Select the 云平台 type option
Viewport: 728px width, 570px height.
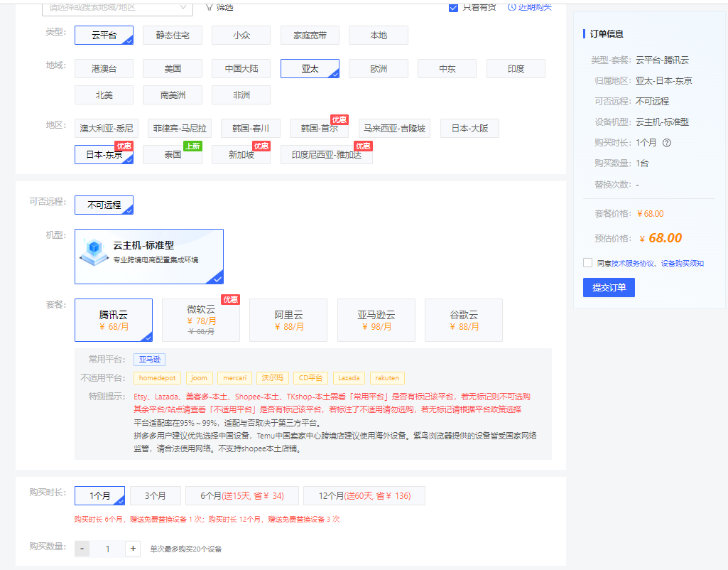[x=104, y=36]
